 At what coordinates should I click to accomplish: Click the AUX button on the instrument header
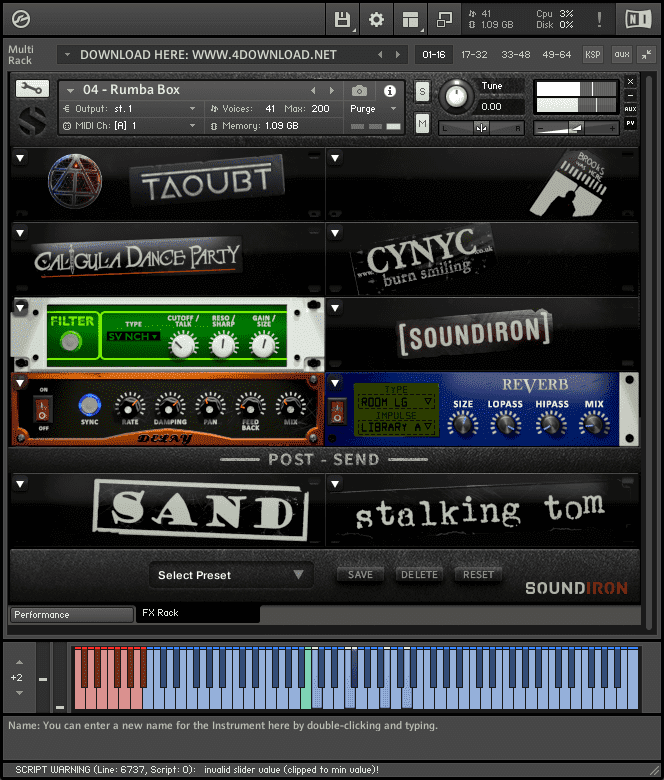pos(630,109)
